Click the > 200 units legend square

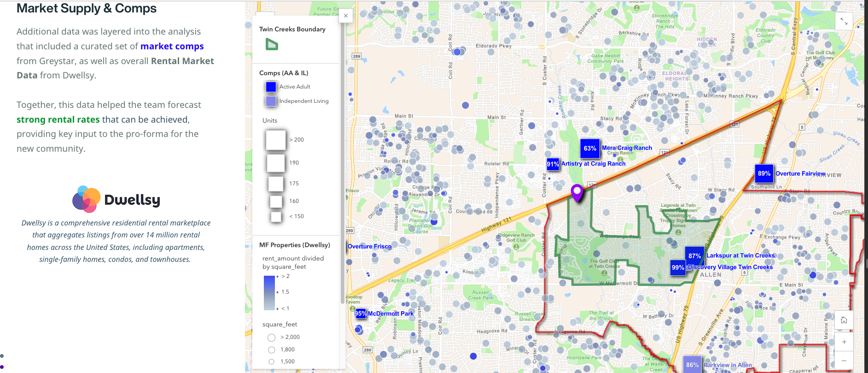[276, 140]
